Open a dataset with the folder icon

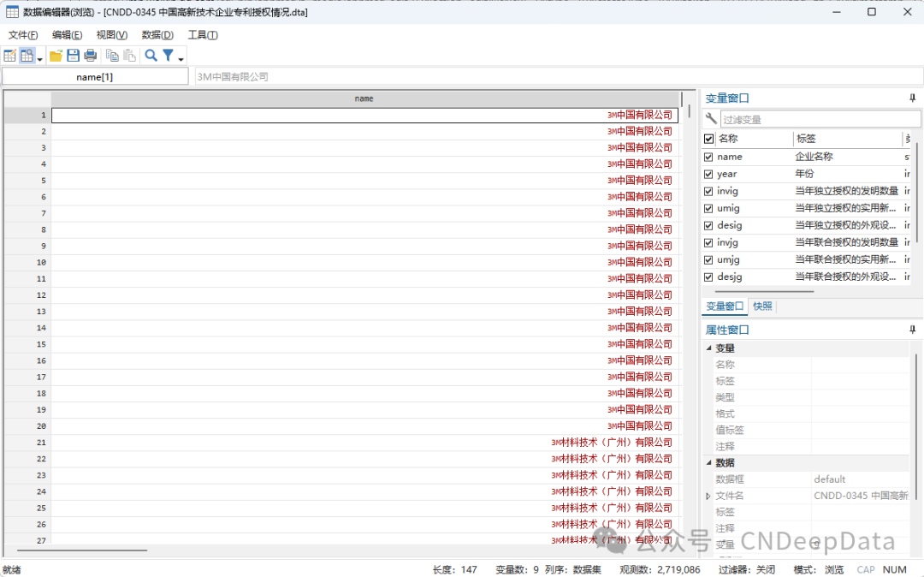point(56,56)
